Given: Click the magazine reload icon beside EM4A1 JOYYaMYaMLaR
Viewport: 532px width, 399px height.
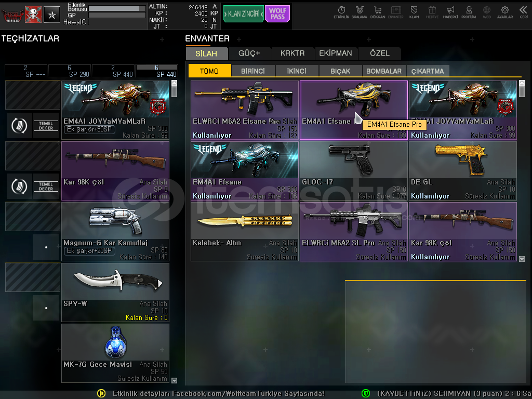Looking at the screenshot, I should tap(19, 125).
